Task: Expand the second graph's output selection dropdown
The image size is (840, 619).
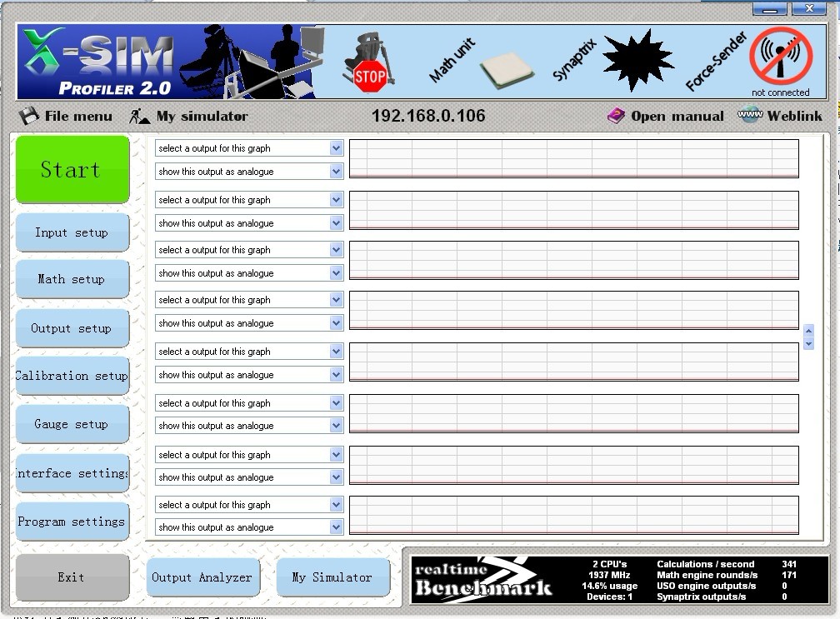Action: click(x=336, y=200)
